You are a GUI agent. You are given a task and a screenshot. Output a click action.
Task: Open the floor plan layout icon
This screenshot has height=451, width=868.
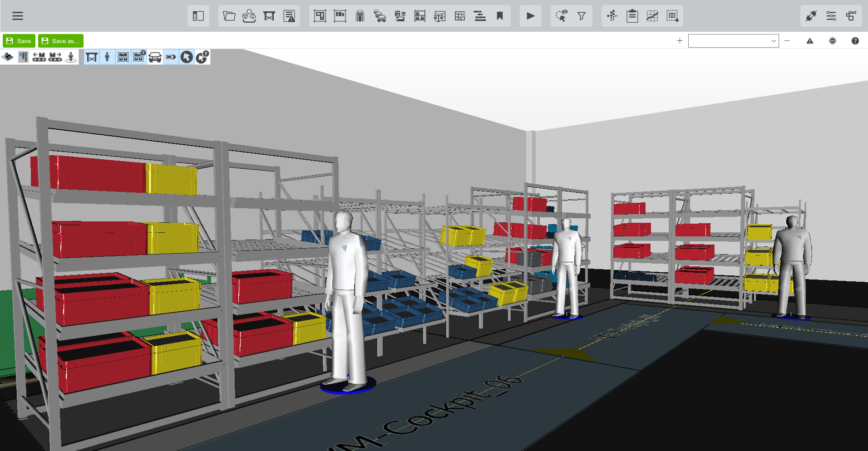click(x=320, y=16)
